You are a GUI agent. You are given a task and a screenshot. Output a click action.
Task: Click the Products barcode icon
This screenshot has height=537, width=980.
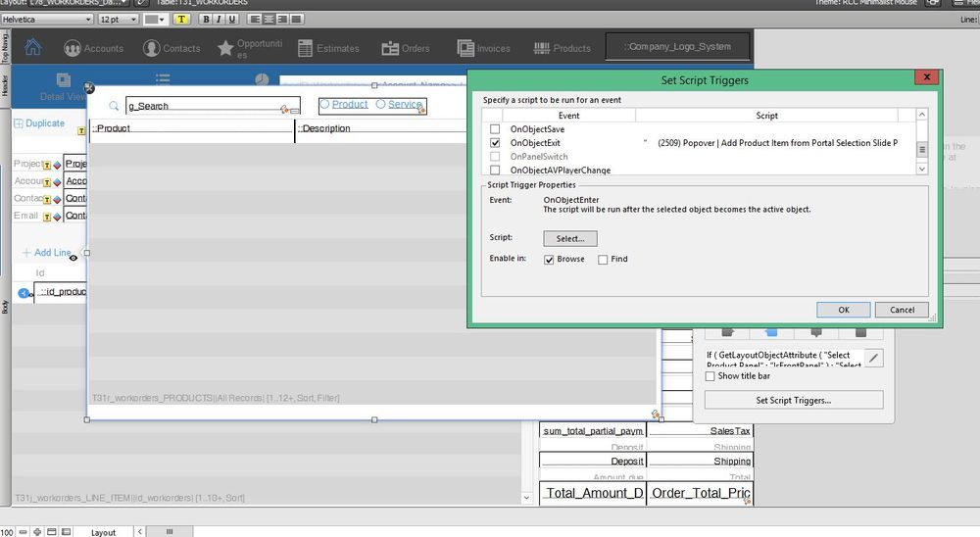[x=541, y=48]
